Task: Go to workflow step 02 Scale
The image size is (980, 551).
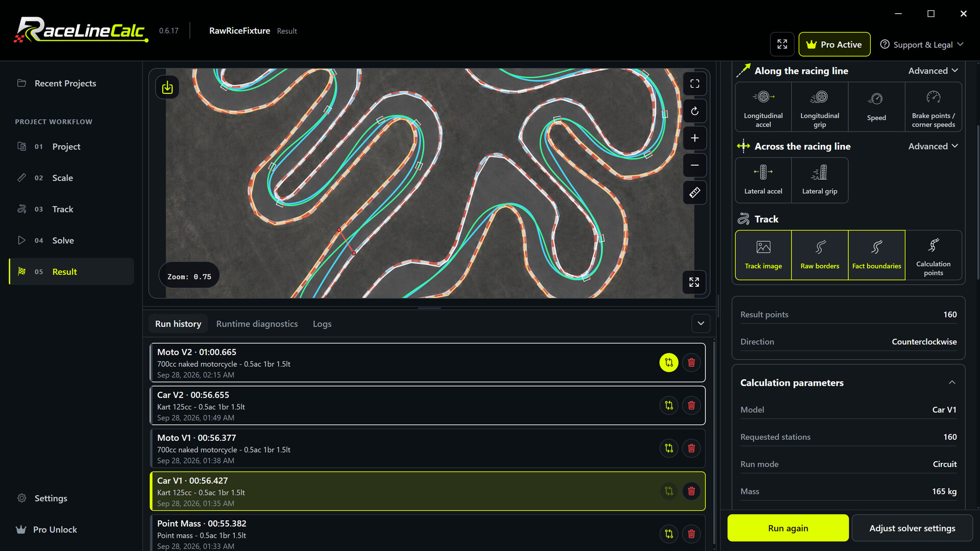Action: coord(71,178)
